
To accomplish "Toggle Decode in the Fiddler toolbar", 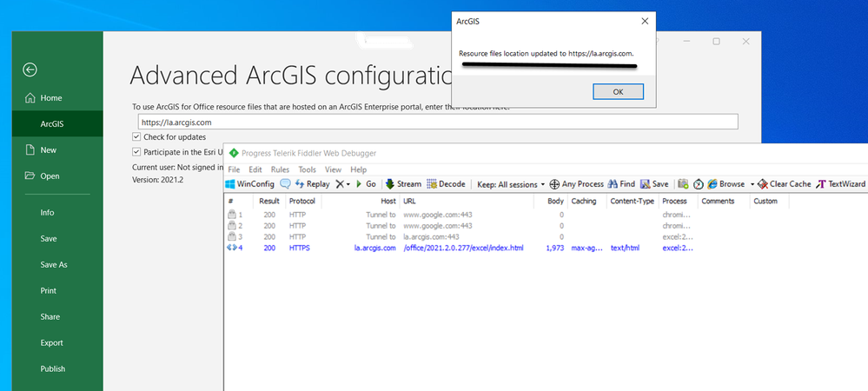I will [x=446, y=184].
